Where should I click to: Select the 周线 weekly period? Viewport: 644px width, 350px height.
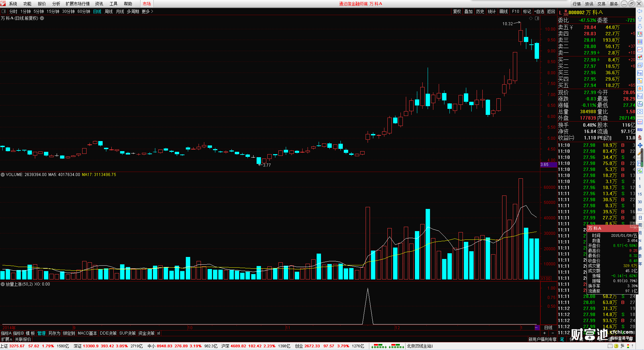(109, 11)
